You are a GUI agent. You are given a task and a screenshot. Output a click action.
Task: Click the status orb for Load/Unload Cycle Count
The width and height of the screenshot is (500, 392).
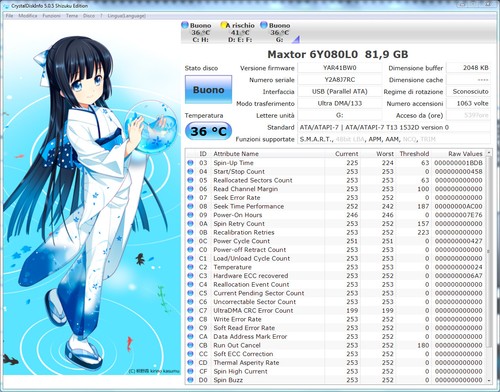[x=190, y=258]
